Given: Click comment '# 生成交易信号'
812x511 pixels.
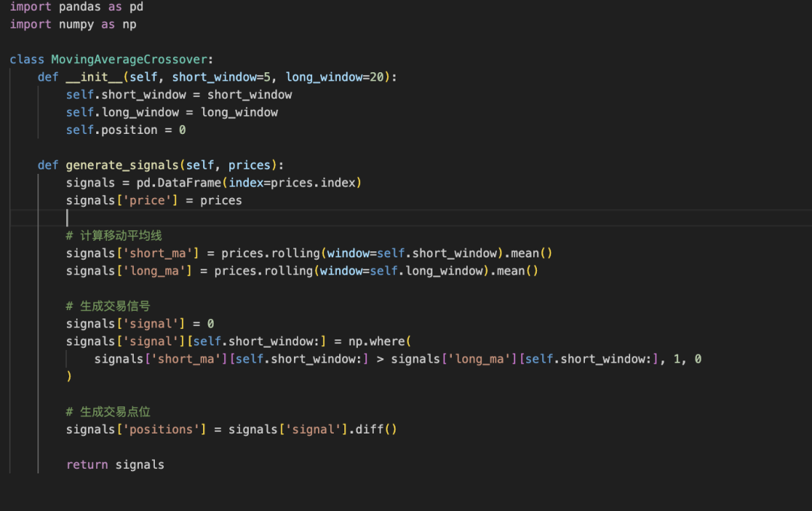Looking at the screenshot, I should click(108, 306).
